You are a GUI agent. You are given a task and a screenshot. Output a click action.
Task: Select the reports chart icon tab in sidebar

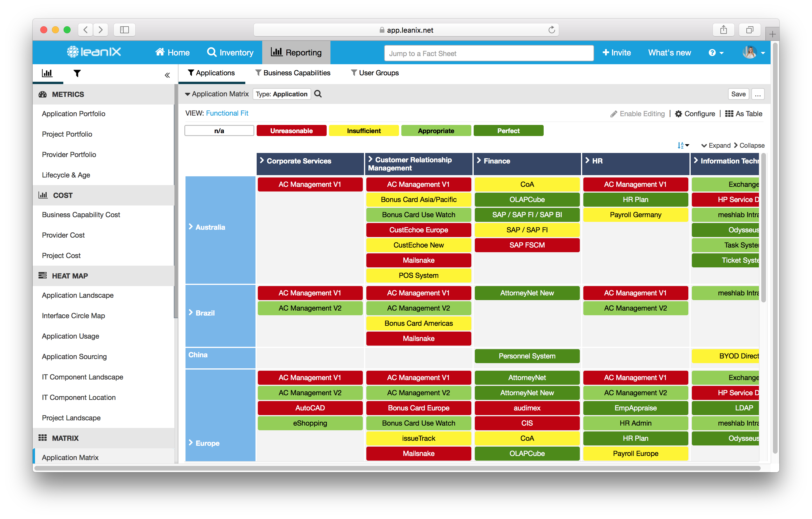[x=47, y=73]
